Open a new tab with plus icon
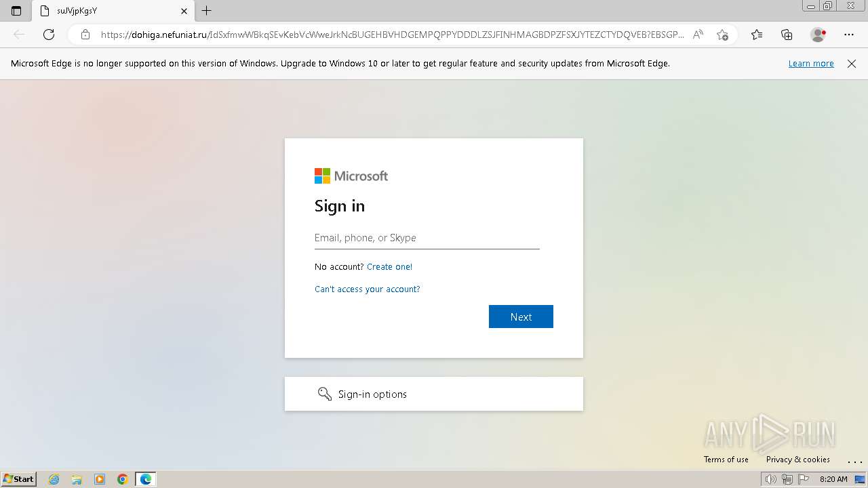The width and height of the screenshot is (868, 488). (x=207, y=11)
